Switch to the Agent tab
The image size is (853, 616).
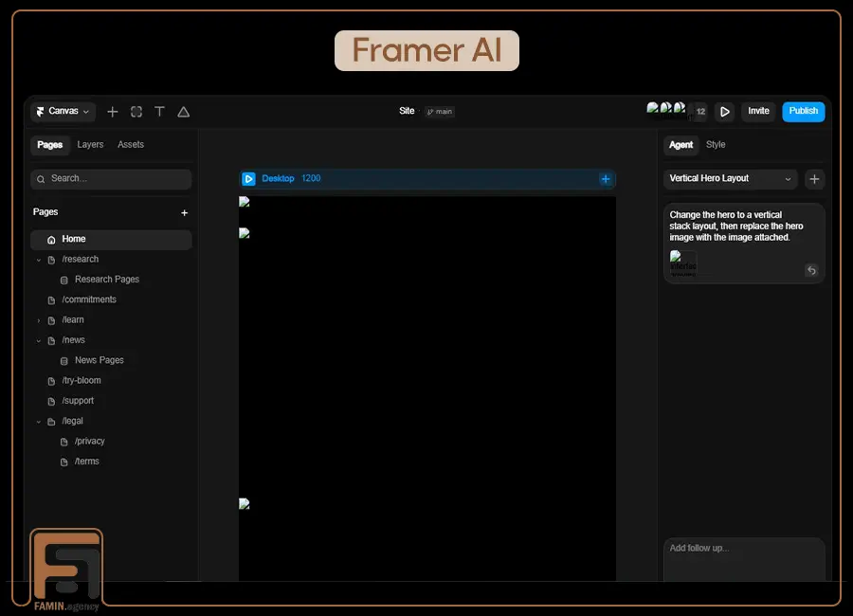click(681, 145)
